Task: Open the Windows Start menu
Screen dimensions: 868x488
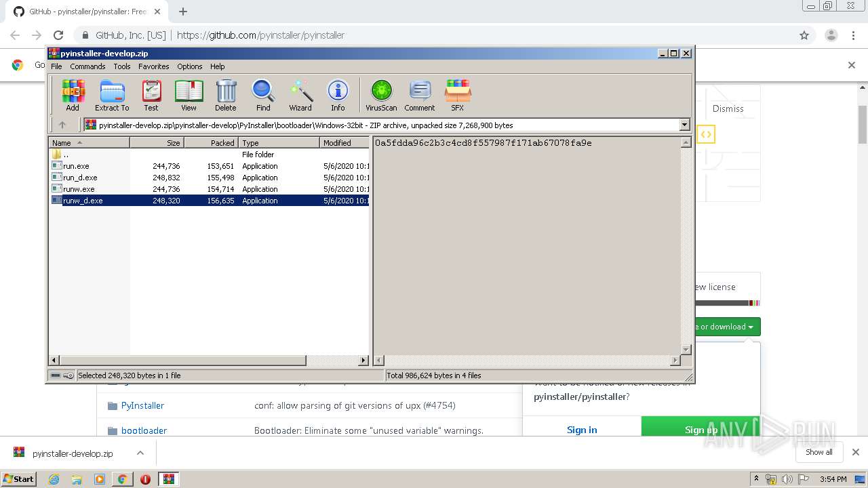Action: click(19, 479)
